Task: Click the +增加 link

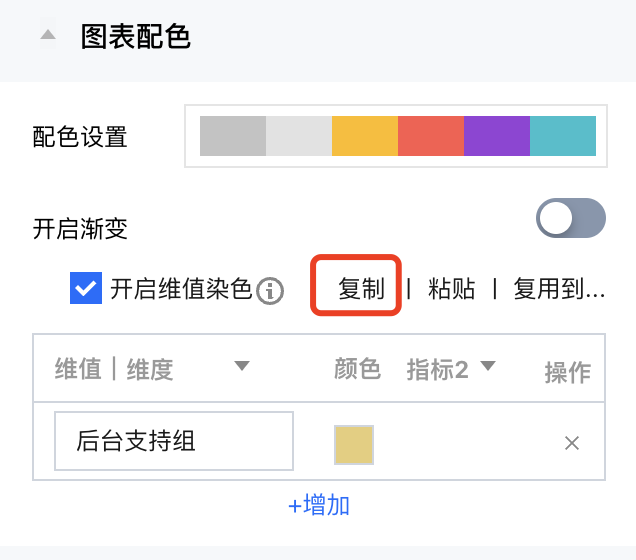Action: coord(318,505)
